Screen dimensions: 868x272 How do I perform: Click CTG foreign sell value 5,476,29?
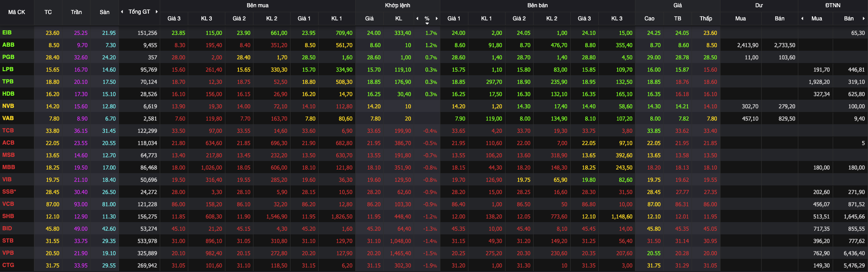pos(854,266)
